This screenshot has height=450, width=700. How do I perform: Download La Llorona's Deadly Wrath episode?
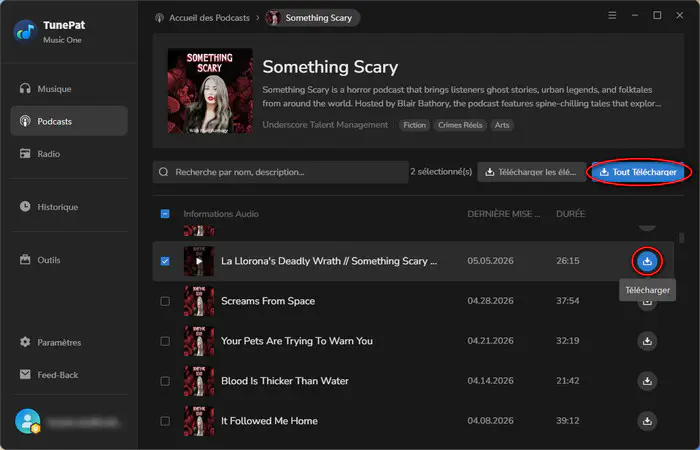tap(647, 261)
